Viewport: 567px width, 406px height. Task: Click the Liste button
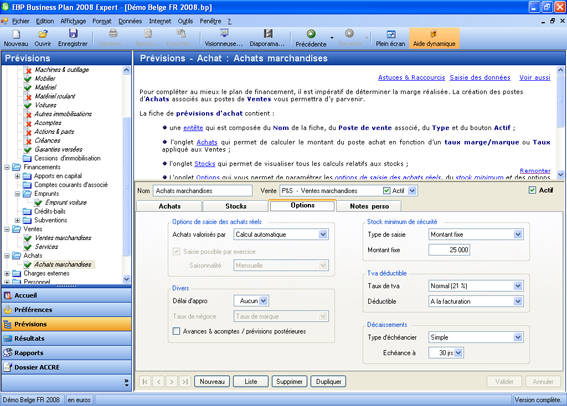pyautogui.click(x=251, y=381)
